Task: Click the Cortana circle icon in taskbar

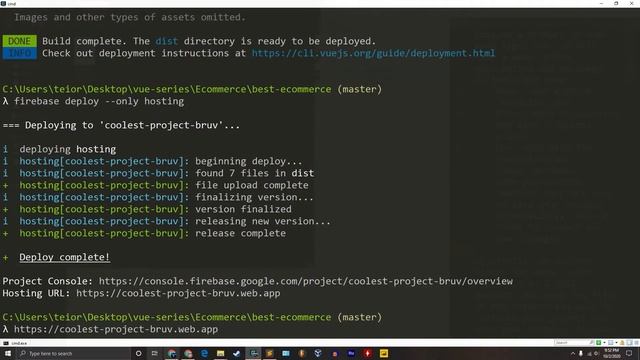Action: click(138, 353)
